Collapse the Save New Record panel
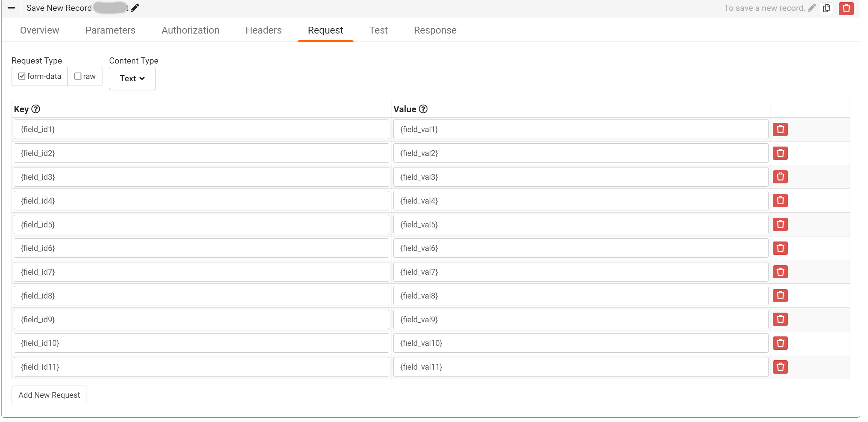This screenshot has width=868, height=422. click(x=11, y=8)
